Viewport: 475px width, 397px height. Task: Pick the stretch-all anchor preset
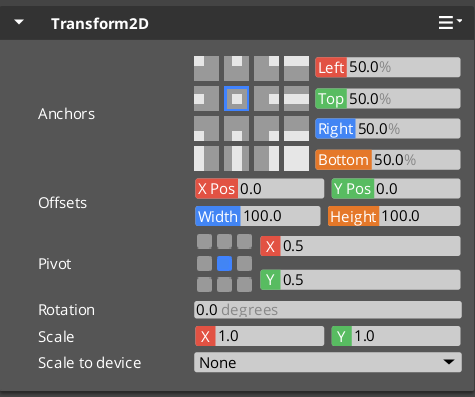point(296,158)
